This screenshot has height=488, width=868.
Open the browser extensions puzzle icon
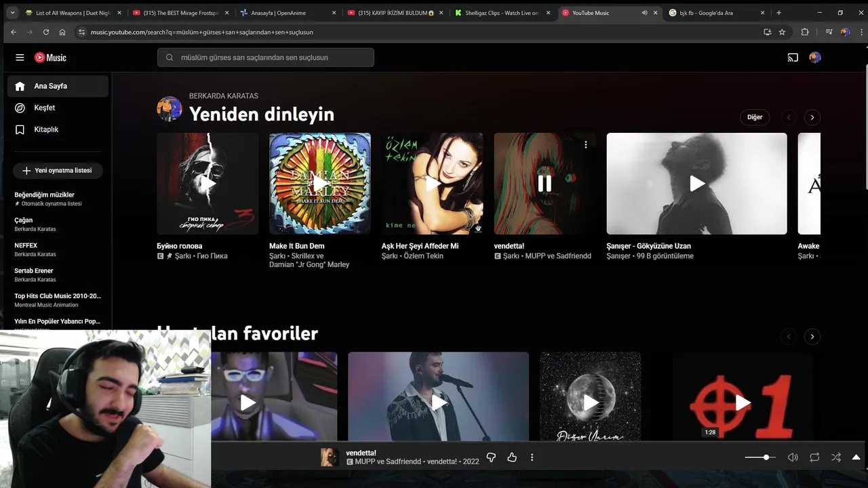(805, 32)
